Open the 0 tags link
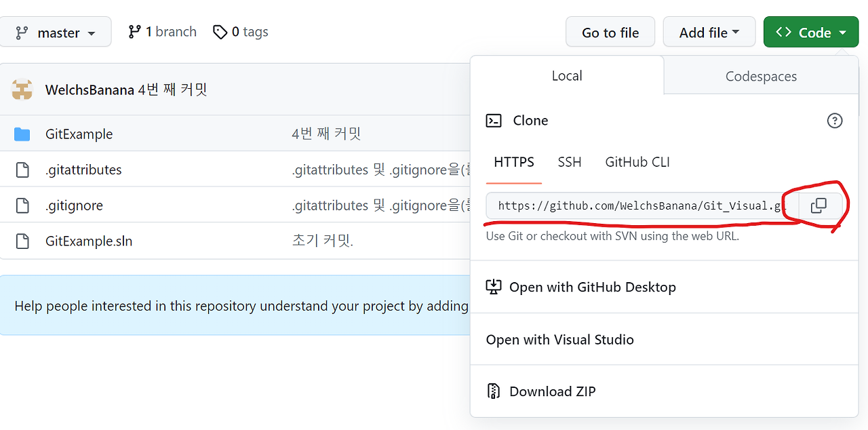This screenshot has height=430, width=868. coord(240,32)
